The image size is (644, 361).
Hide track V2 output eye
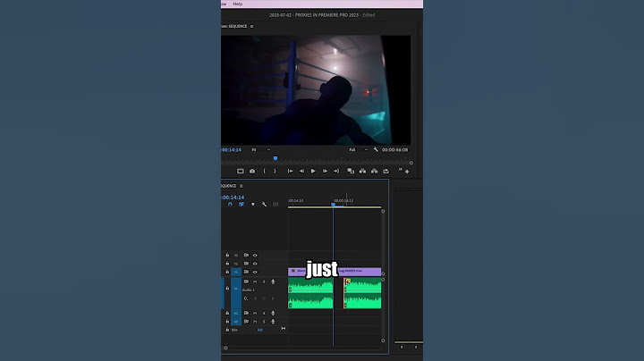(255, 264)
